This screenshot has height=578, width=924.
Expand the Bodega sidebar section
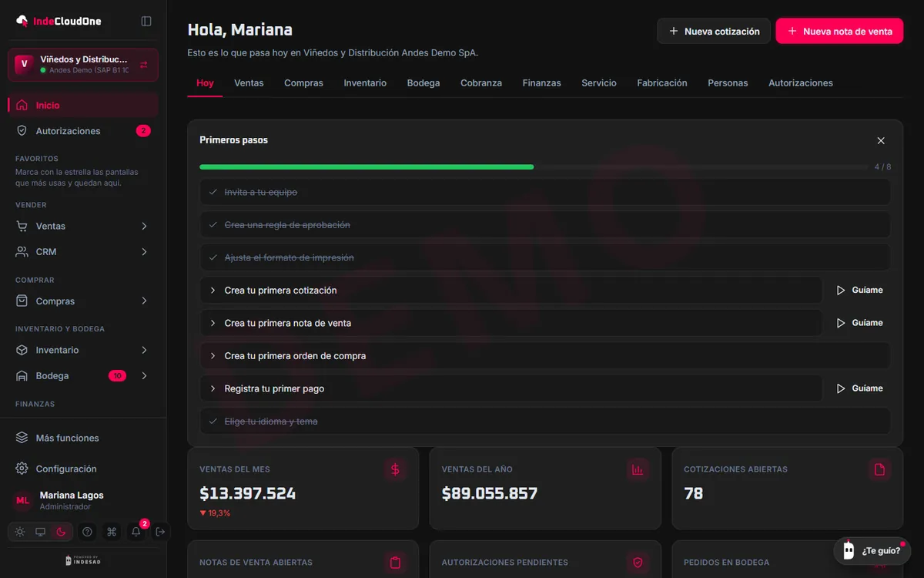(83, 376)
